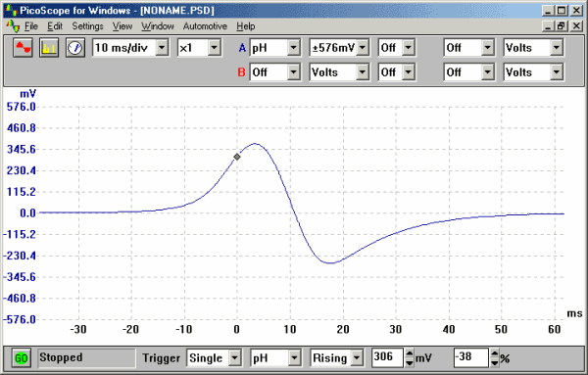Screen dimensions: 588x375
Task: Expand the 10 ms/div timebase dropdown
Action: click(162, 48)
